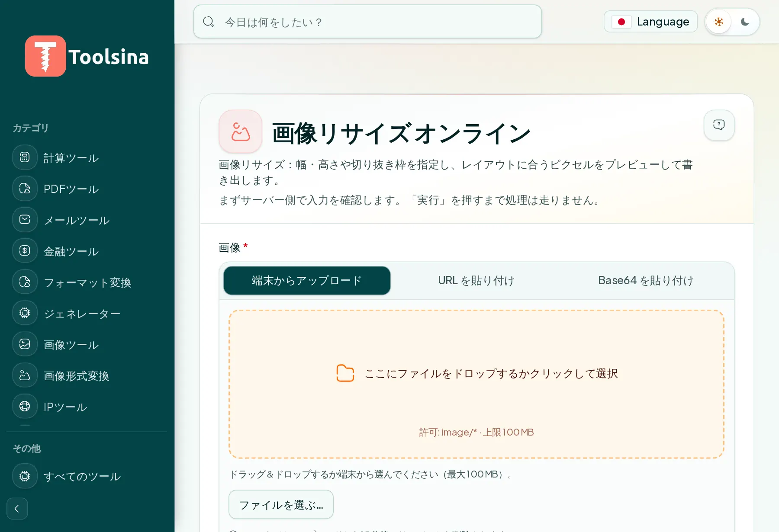Click the 画像 required field label
Screen dimensions: 779x532
(233, 247)
